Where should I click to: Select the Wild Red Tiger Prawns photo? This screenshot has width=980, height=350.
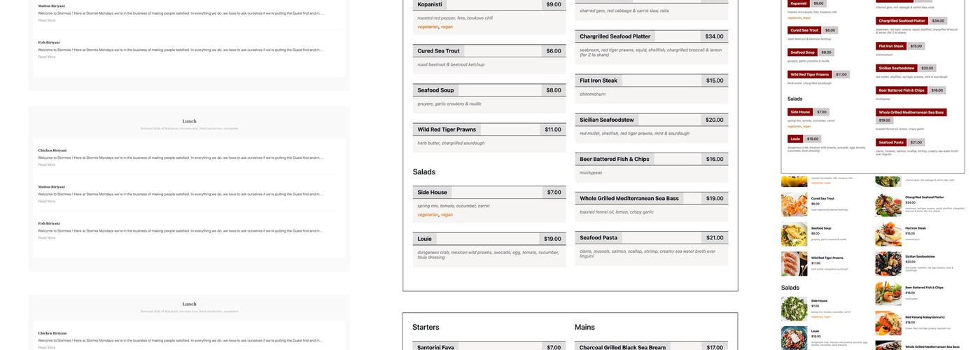[794, 264]
